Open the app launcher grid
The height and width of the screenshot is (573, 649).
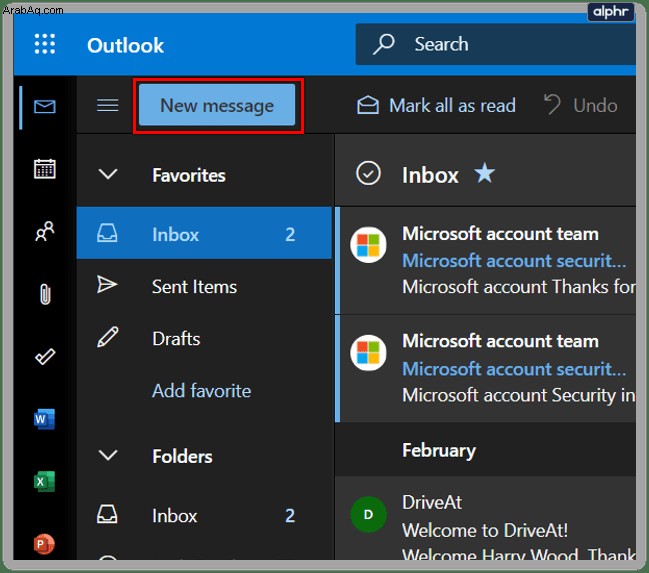[45, 44]
